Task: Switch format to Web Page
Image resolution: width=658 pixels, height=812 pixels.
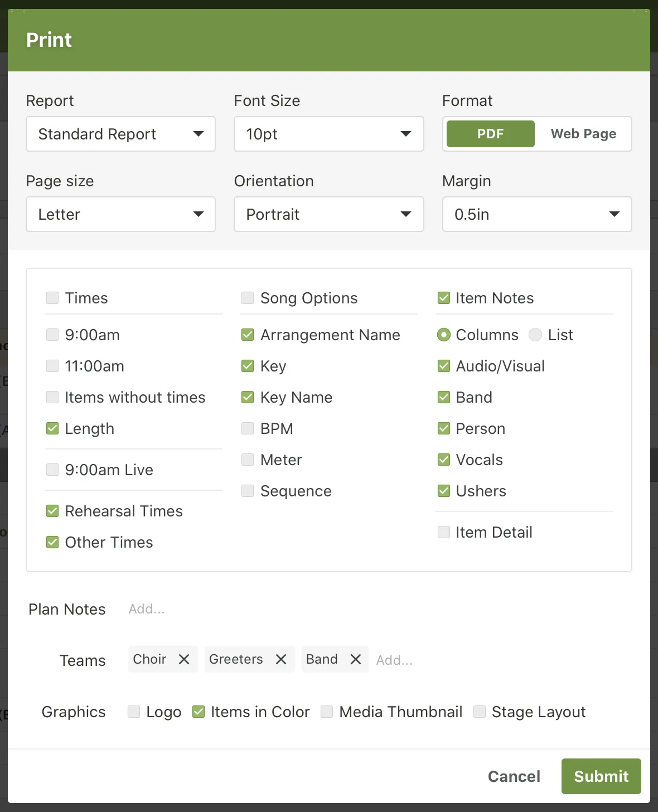Action: pos(583,134)
